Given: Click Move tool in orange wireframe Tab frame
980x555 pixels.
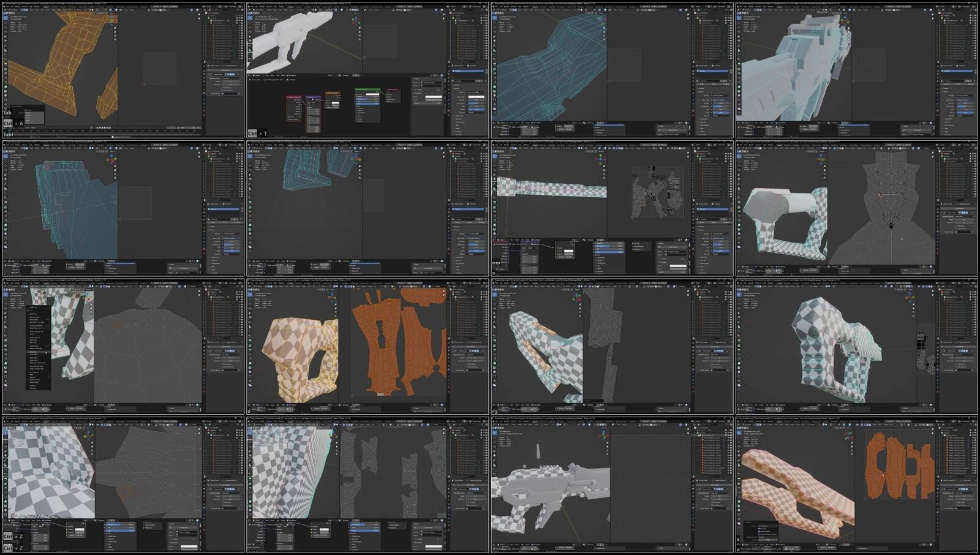Looking at the screenshot, I should coord(6,28).
